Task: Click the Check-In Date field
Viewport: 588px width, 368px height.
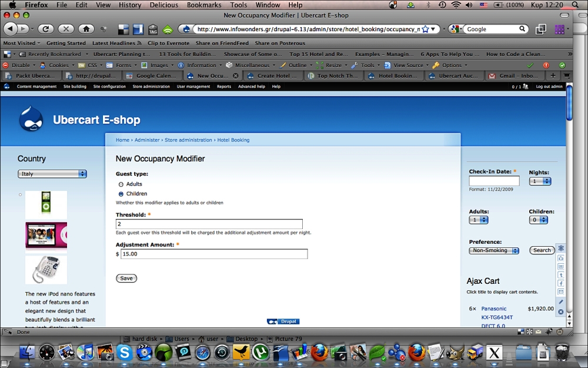Action: [494, 181]
